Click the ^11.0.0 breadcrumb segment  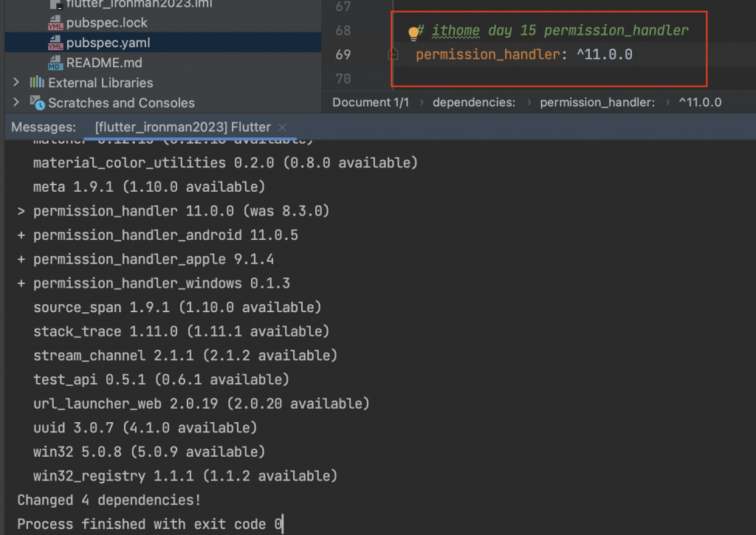tap(700, 103)
